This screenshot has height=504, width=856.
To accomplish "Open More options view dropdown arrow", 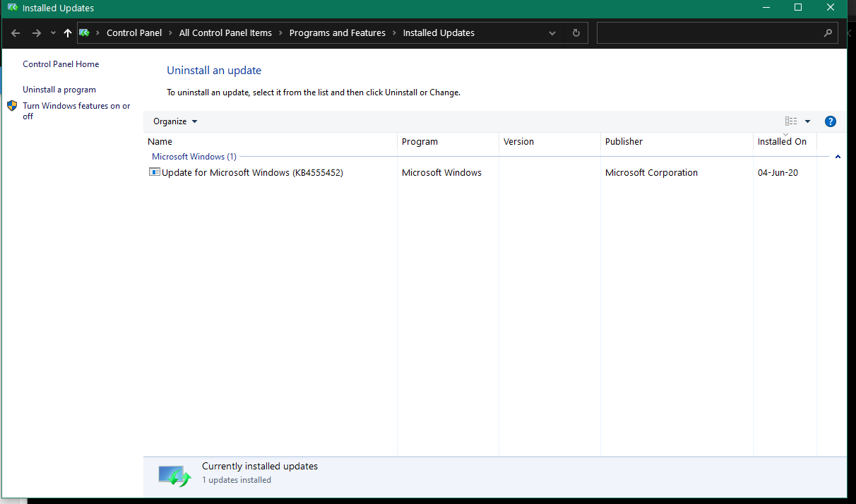I will [807, 121].
